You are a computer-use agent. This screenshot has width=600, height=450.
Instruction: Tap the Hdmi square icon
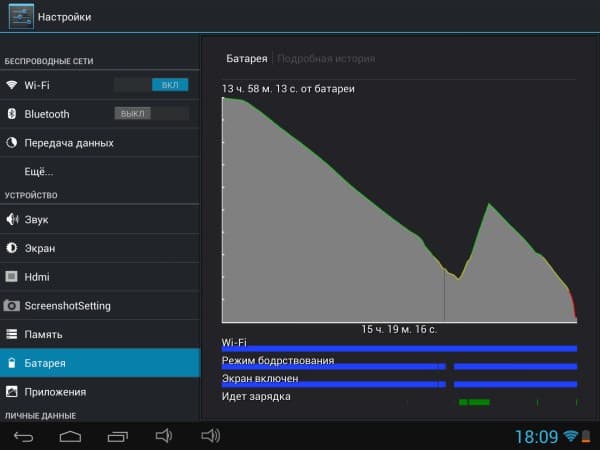click(x=11, y=277)
